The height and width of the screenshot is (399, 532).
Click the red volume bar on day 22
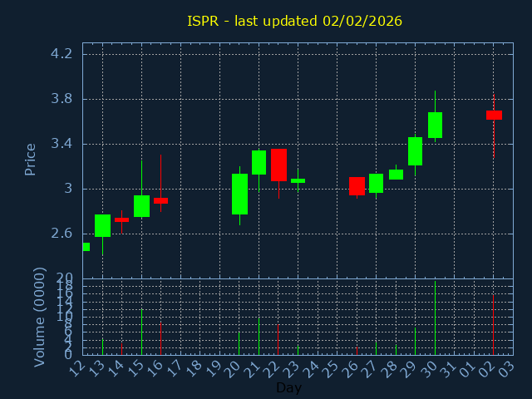pos(278,339)
